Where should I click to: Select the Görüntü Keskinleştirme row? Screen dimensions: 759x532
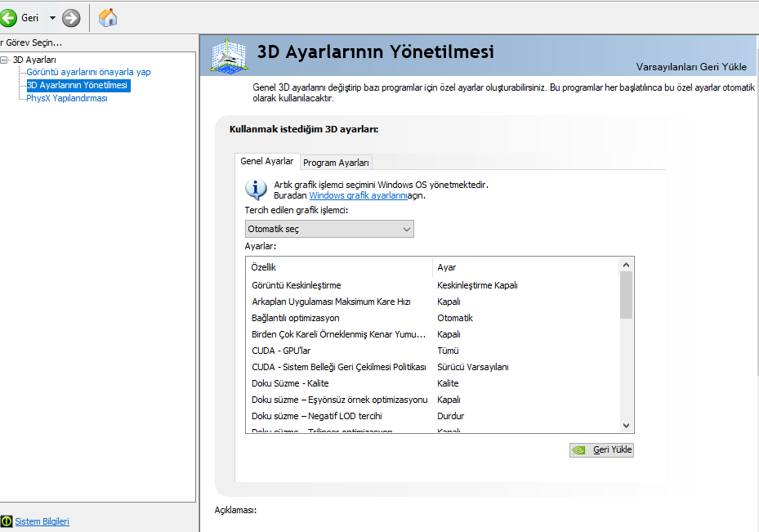point(432,285)
